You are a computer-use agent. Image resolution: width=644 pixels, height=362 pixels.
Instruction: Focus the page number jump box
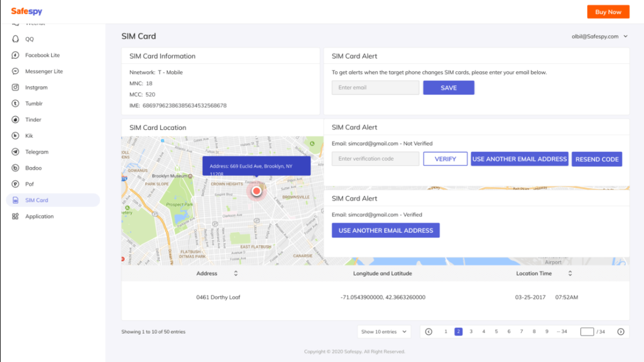pos(587,332)
